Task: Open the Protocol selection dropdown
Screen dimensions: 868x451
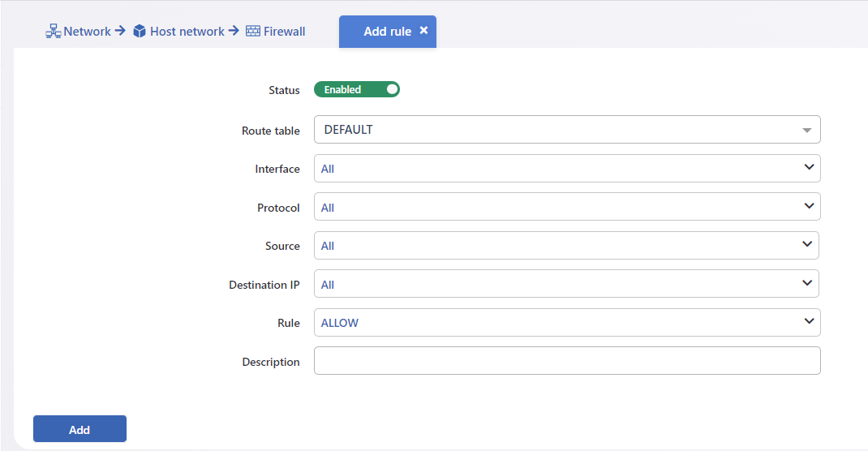Action: [x=567, y=206]
